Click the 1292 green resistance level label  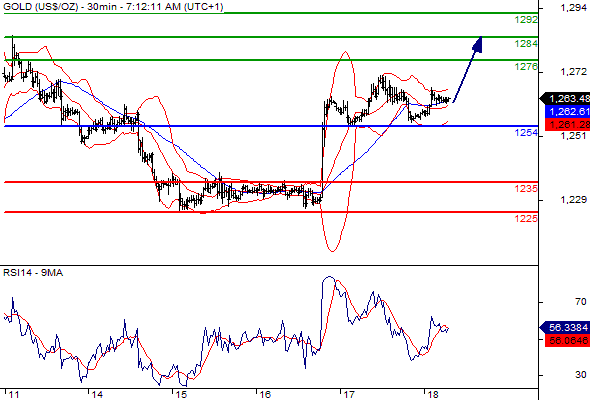526,20
